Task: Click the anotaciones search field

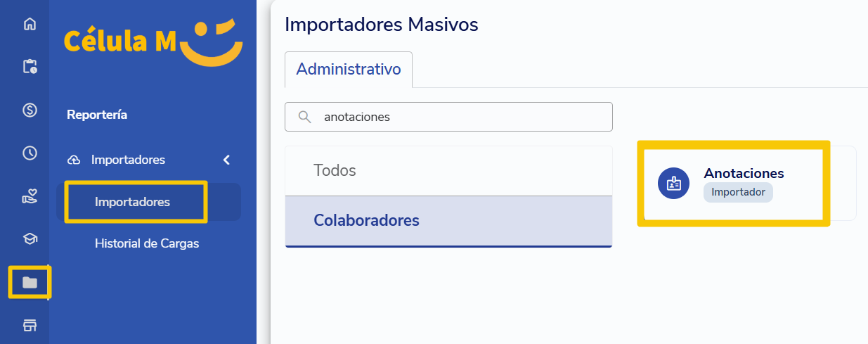Action: (448, 117)
